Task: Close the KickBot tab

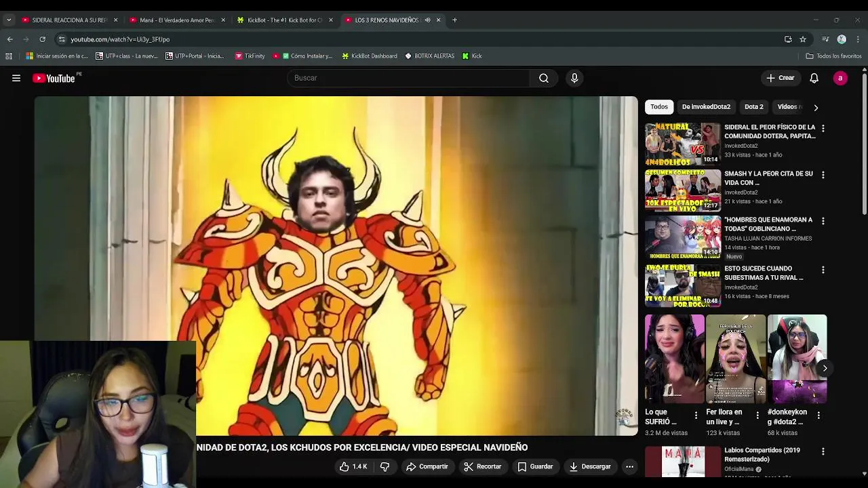Action: pyautogui.click(x=330, y=20)
